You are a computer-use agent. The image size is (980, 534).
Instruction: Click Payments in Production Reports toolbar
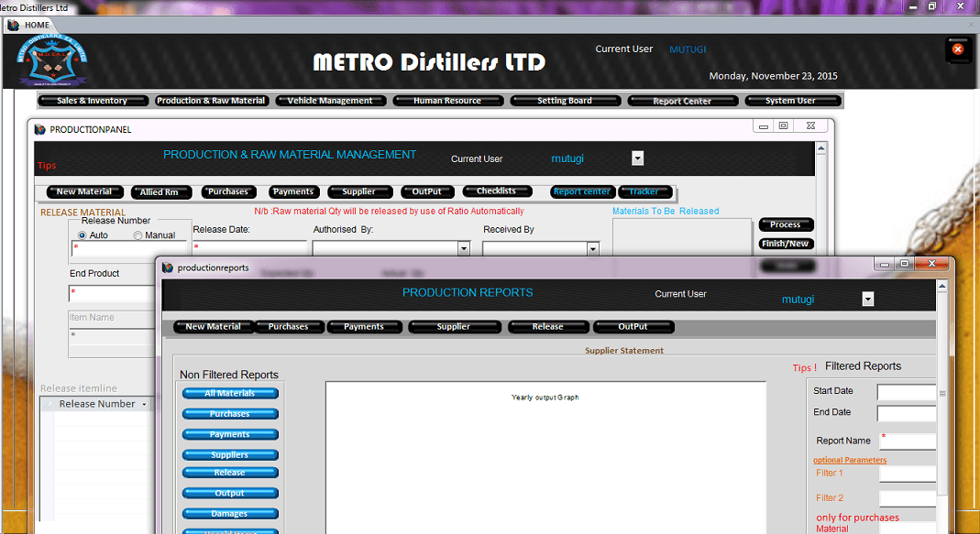click(x=364, y=327)
